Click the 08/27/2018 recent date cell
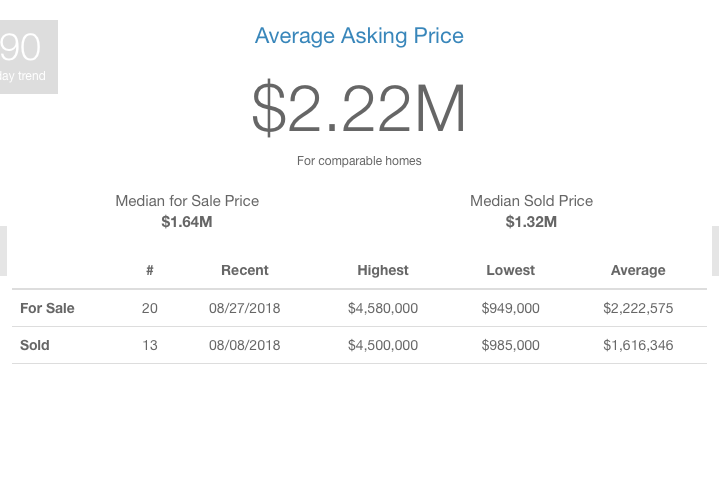Image resolution: width=719 pixels, height=480 pixels. pyautogui.click(x=244, y=308)
